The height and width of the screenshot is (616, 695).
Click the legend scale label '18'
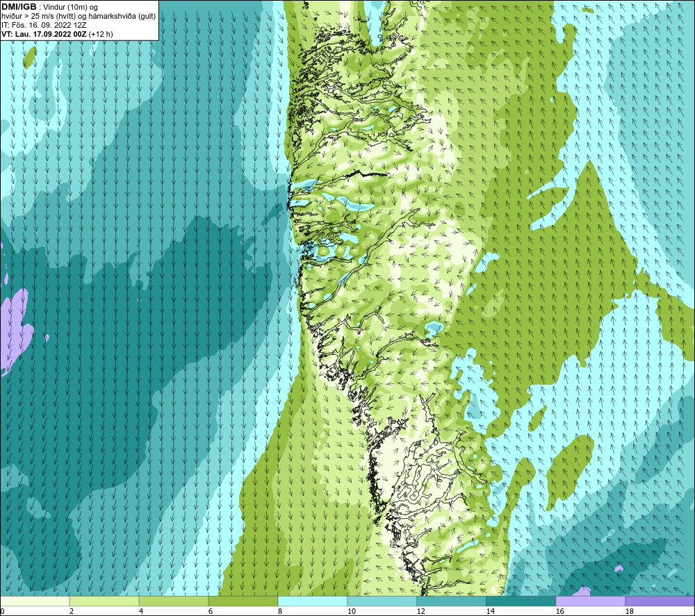point(630,612)
